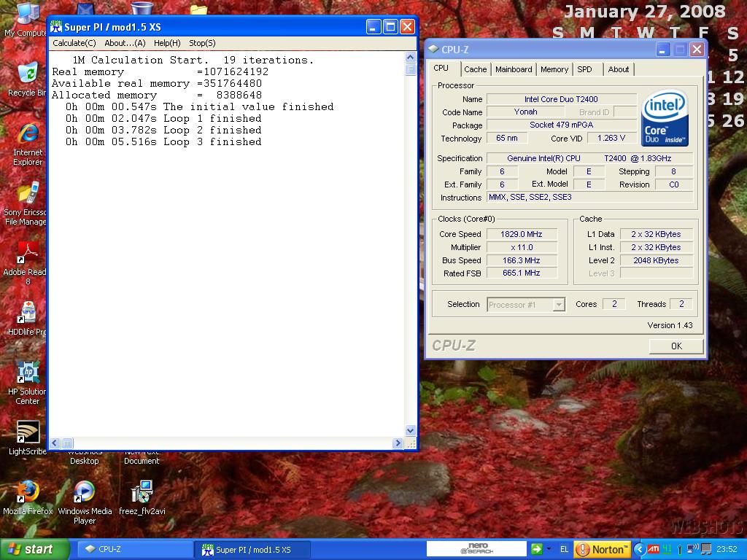This screenshot has width=747, height=560.
Task: Click Super PI horizontal scroll left arrow
Action: point(55,443)
